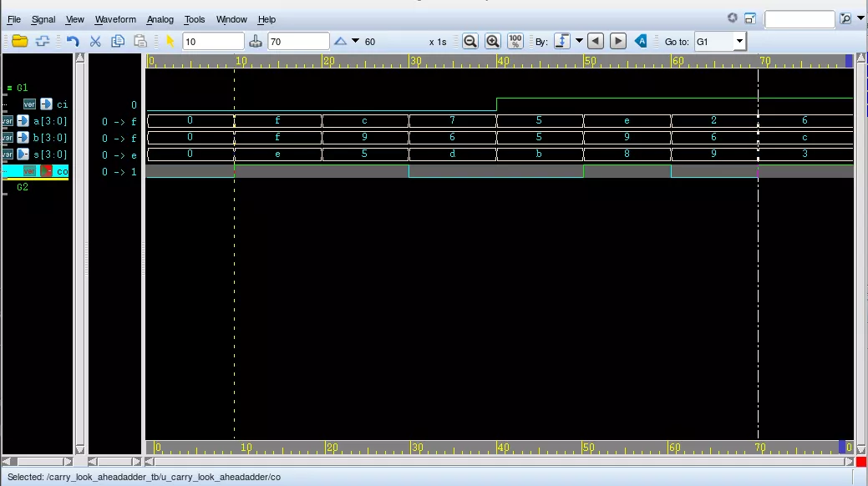
Task: Open the Go to group dropdown
Action: pos(739,42)
